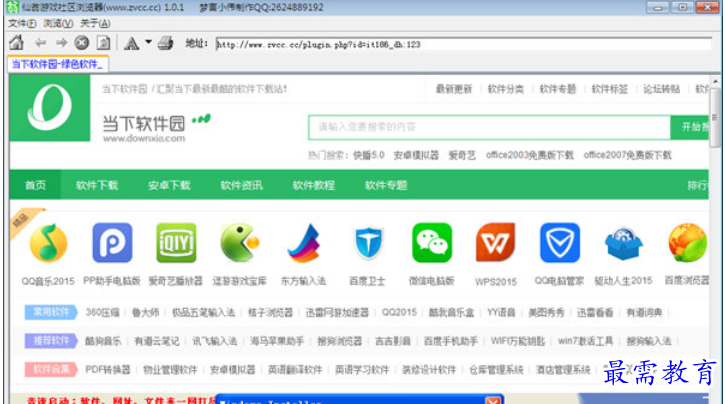
Task: Select 软件资讯 in navigation bar
Action: (241, 185)
